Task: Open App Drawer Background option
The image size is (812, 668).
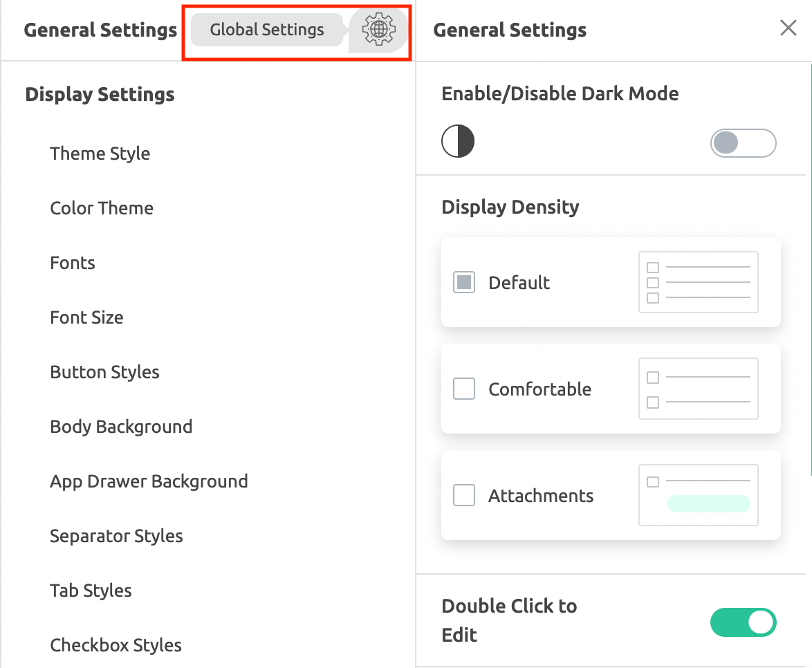Action: coord(149,481)
